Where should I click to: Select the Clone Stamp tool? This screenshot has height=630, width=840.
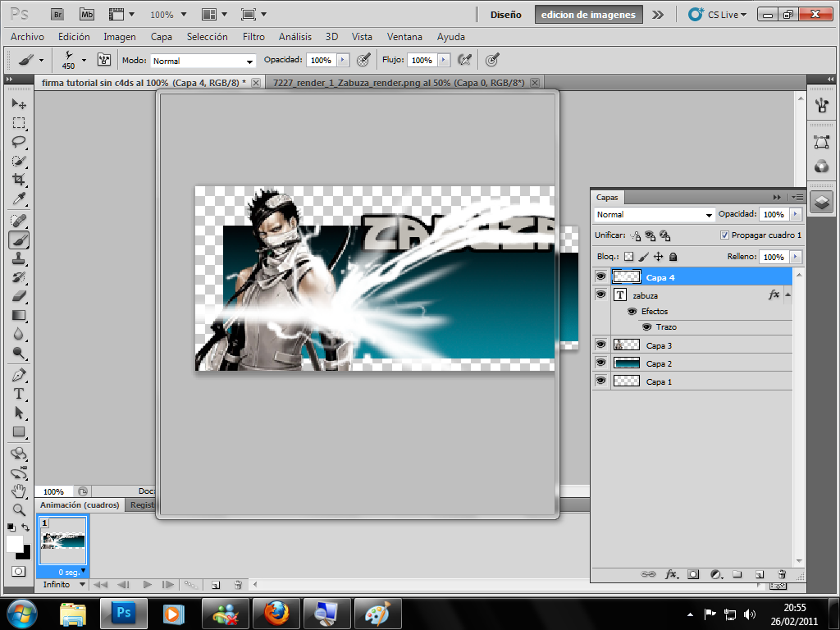tap(19, 258)
